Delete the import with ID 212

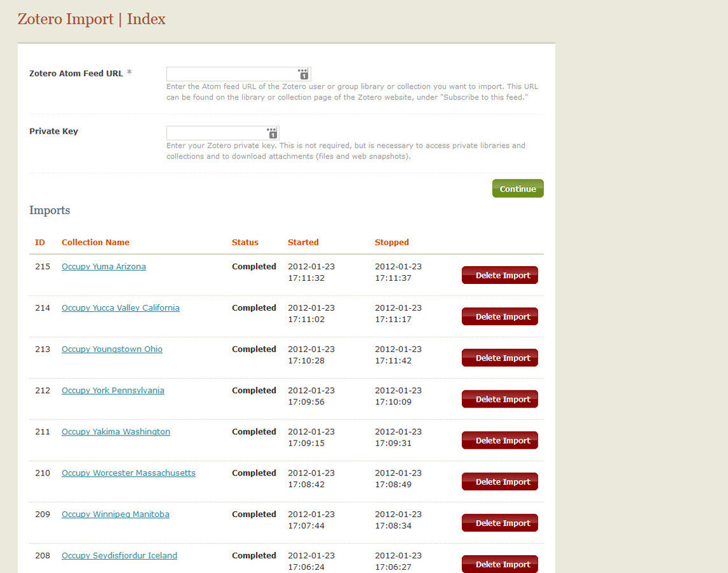tap(499, 399)
